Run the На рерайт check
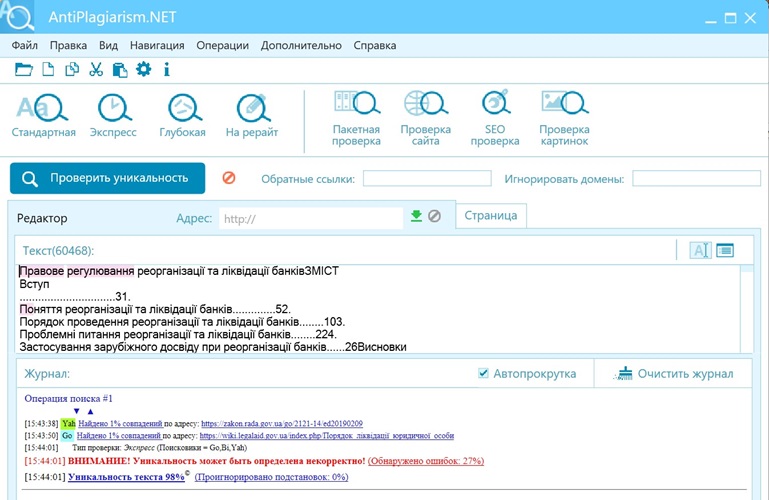The height and width of the screenshot is (500, 769). click(x=252, y=116)
